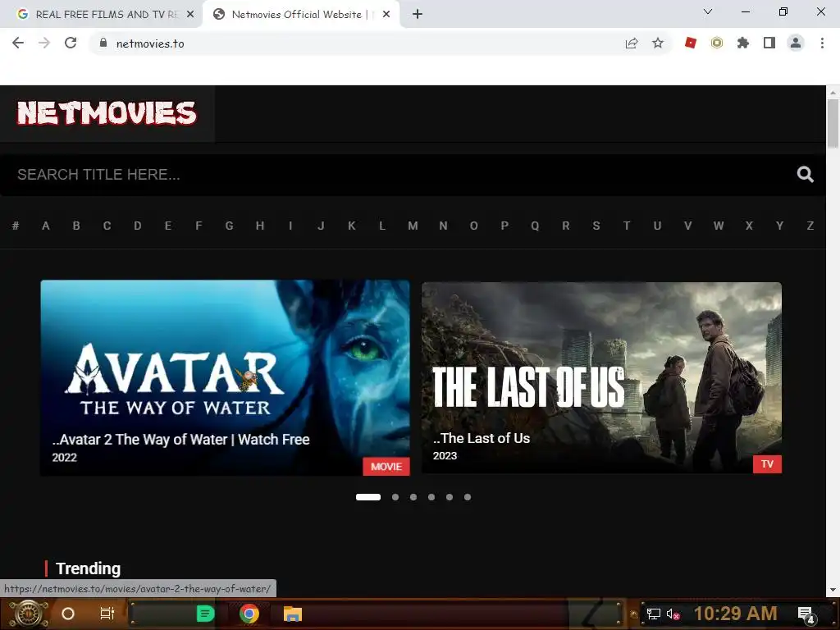
Task: Open Chrome three-dot menu
Action: pos(822,43)
